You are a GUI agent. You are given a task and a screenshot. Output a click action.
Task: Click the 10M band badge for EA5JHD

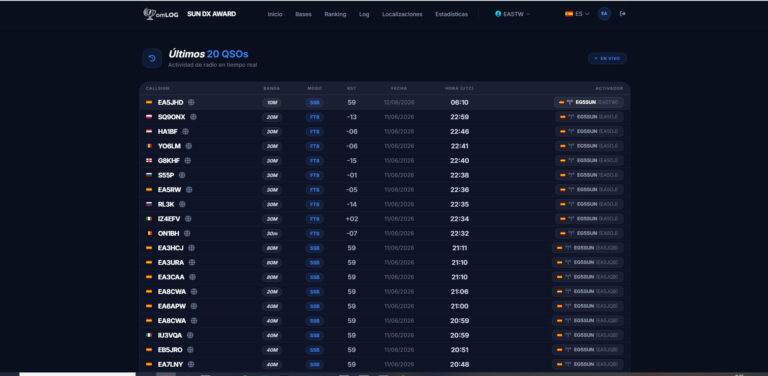271,103
